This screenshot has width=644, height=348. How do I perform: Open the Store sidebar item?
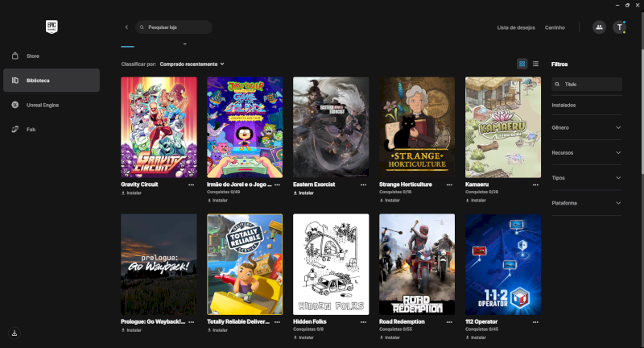[x=32, y=56]
